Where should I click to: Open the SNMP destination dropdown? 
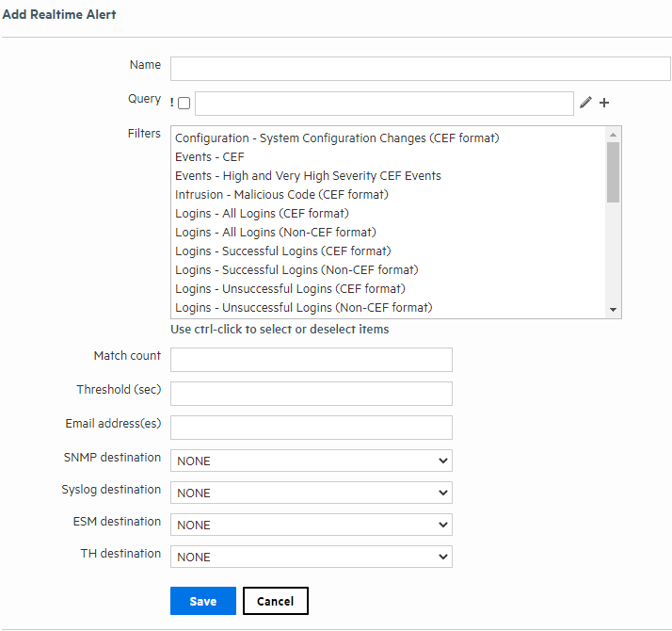tap(311, 461)
